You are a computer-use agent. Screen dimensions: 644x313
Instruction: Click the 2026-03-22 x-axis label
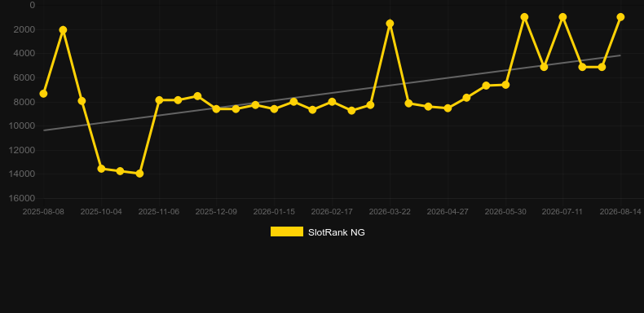390,212
